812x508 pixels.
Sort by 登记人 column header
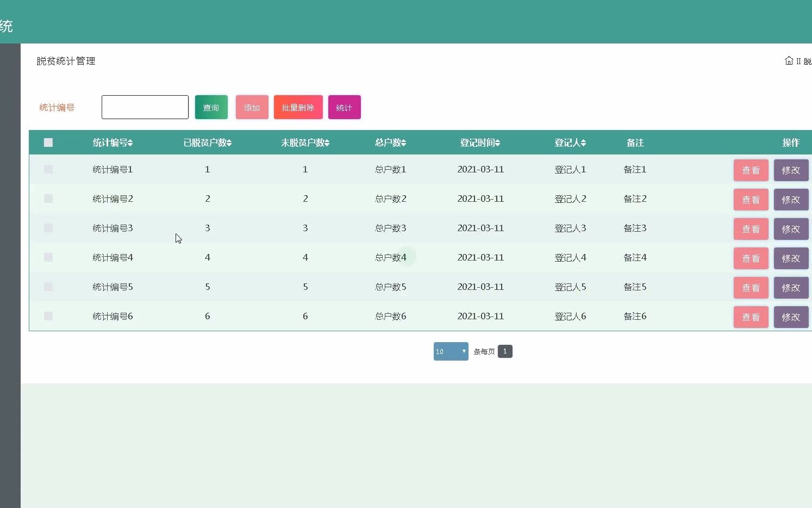(570, 143)
